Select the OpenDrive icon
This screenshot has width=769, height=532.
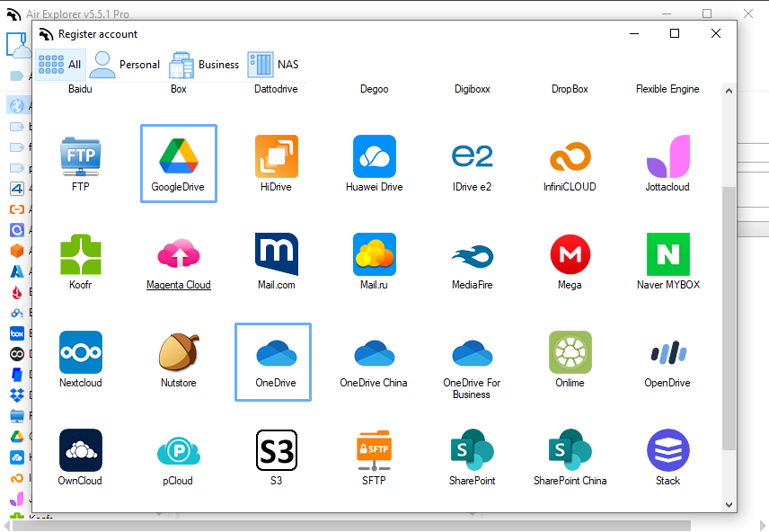click(668, 352)
